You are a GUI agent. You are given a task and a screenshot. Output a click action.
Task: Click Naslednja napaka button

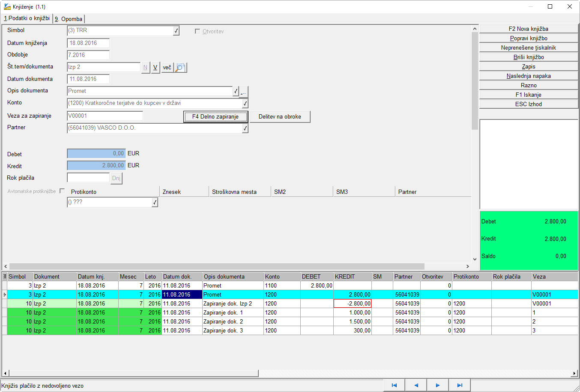point(529,76)
